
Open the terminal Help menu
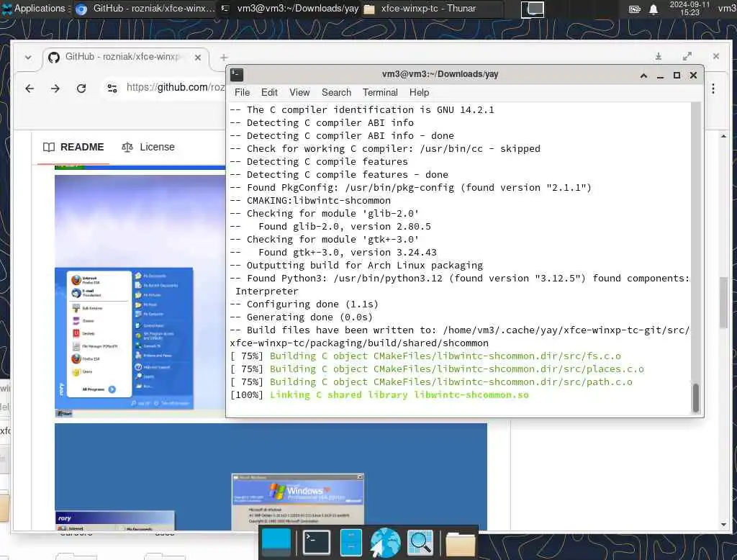pyautogui.click(x=420, y=93)
